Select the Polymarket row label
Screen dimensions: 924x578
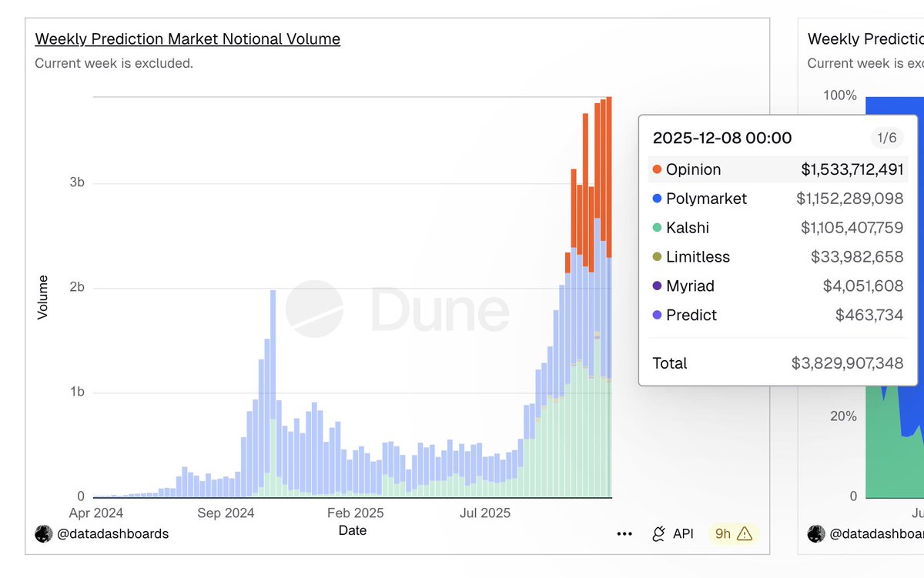pos(707,199)
